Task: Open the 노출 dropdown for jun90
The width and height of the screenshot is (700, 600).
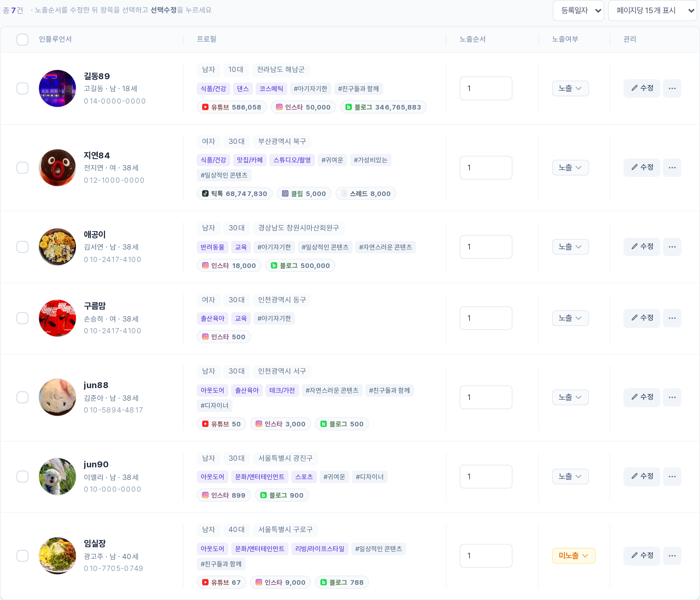Action: point(570,477)
